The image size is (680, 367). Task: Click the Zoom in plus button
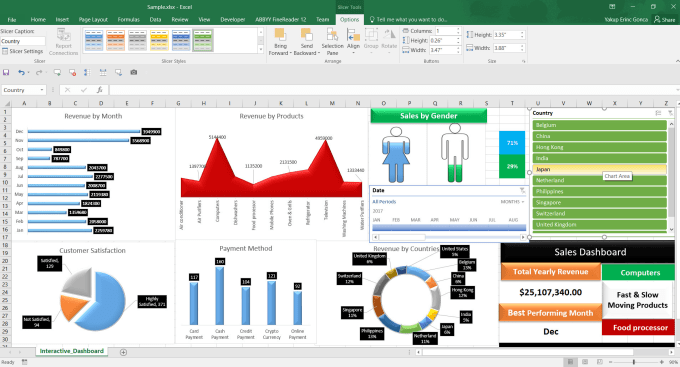661,362
